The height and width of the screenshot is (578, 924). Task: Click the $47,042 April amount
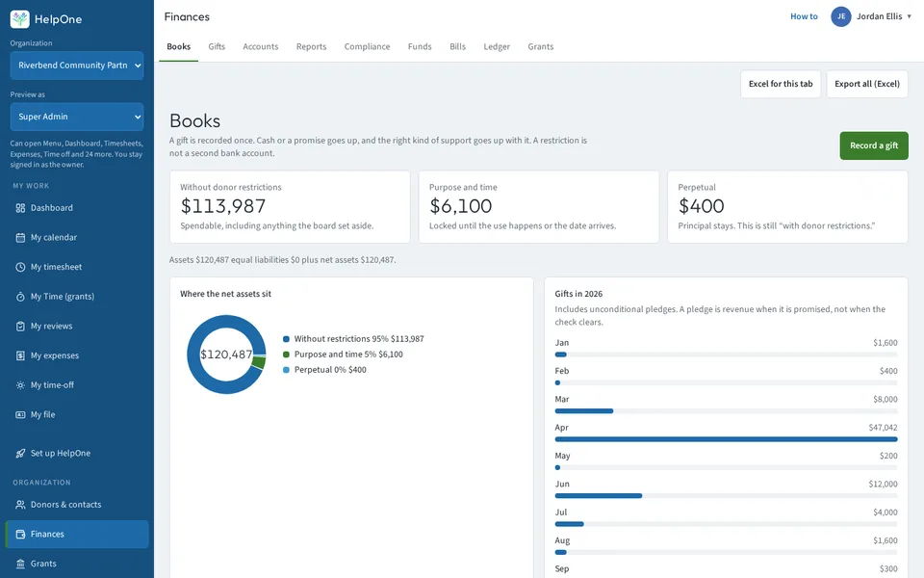(883, 428)
